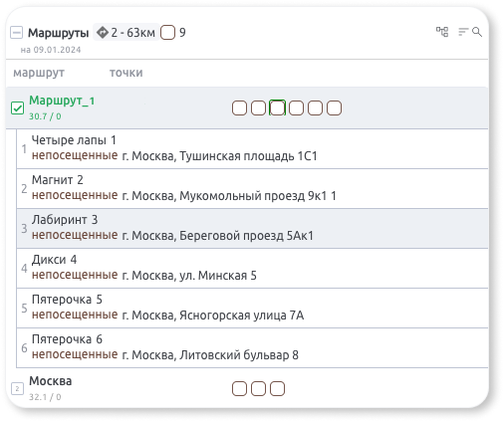Screen dimensions: 504x422
Task: Click the Маршрут_1 route name
Action: pyautogui.click(x=62, y=101)
